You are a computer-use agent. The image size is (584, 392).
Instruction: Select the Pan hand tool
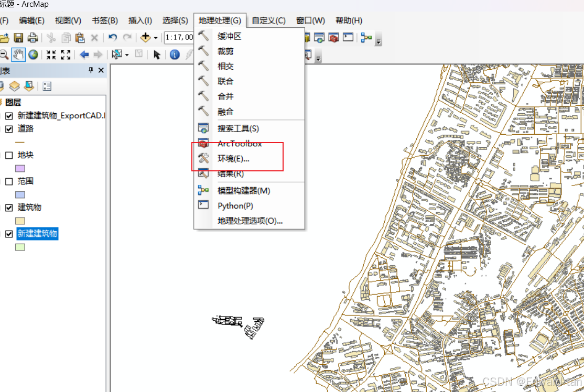(18, 55)
